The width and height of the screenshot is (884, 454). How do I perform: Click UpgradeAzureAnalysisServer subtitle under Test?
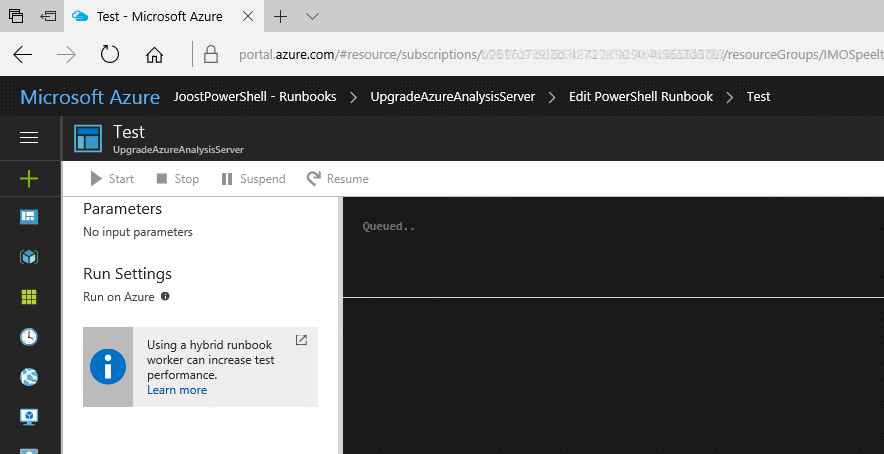tap(179, 150)
